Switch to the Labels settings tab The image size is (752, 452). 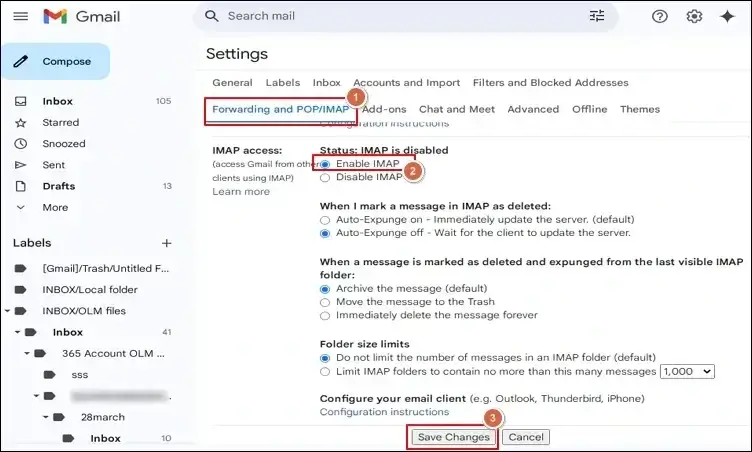(282, 83)
